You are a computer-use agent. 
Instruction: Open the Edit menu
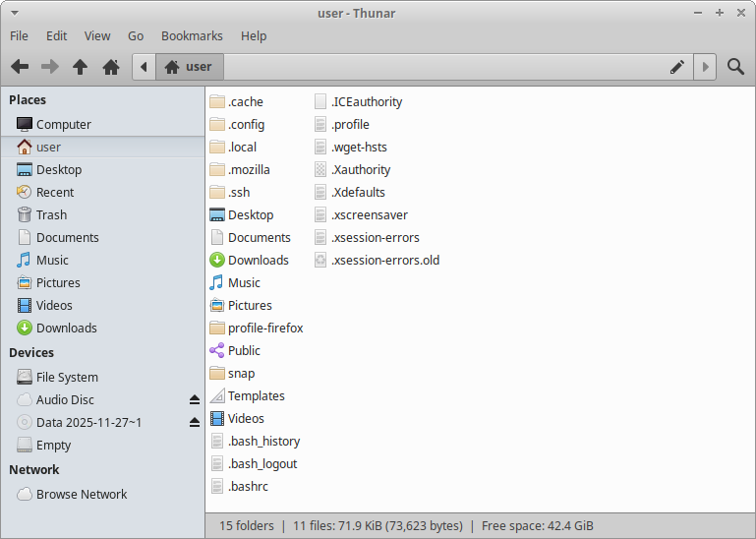[56, 36]
